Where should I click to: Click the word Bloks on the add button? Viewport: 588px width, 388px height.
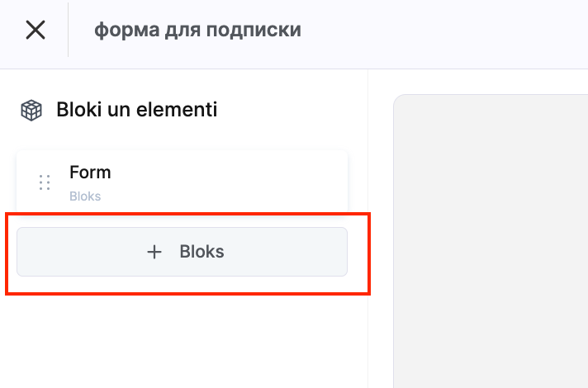pyautogui.click(x=202, y=252)
